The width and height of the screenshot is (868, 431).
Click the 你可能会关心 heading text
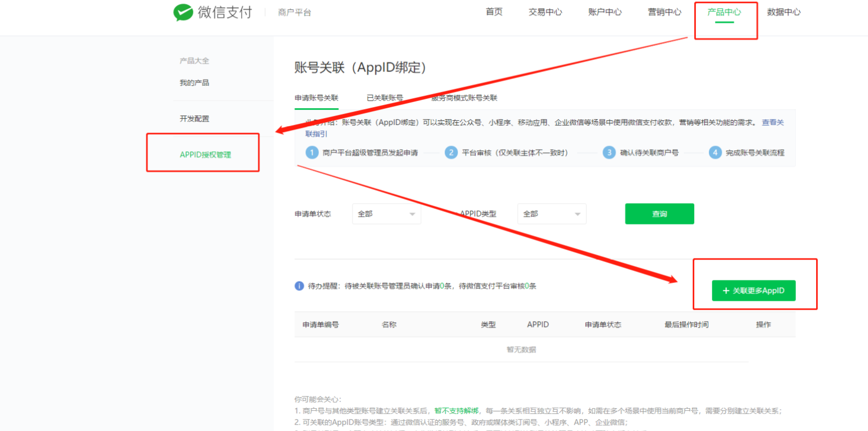318,399
